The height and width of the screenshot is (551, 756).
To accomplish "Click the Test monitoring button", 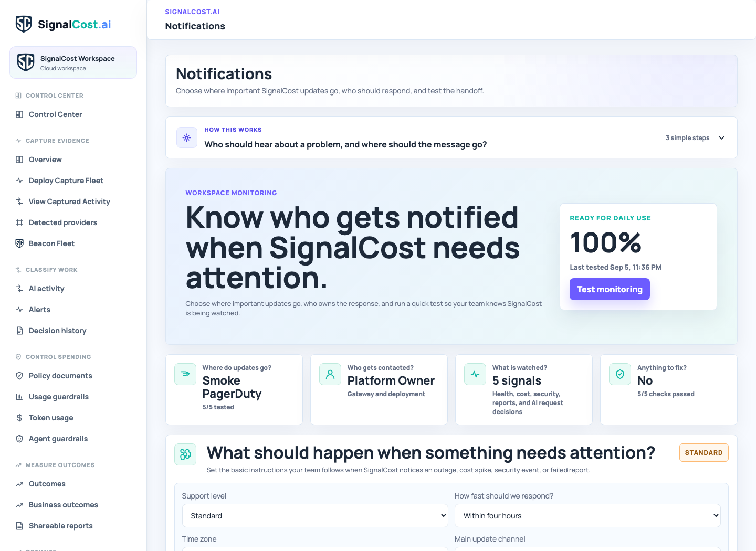I will 610,289.
